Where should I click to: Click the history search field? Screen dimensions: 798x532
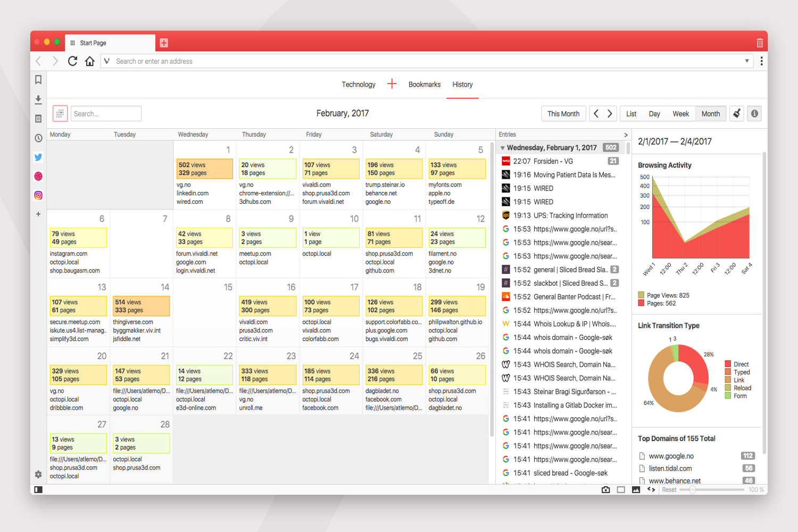(105, 114)
